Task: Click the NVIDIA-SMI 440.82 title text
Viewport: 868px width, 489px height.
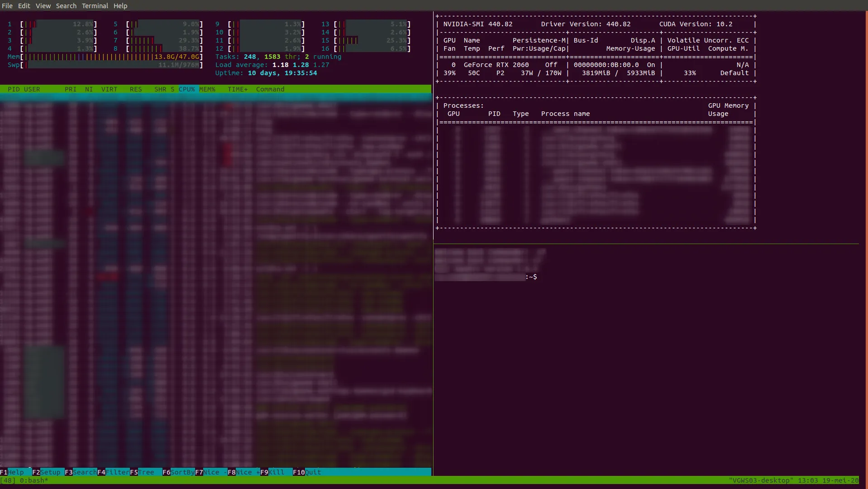Action: [x=478, y=24]
